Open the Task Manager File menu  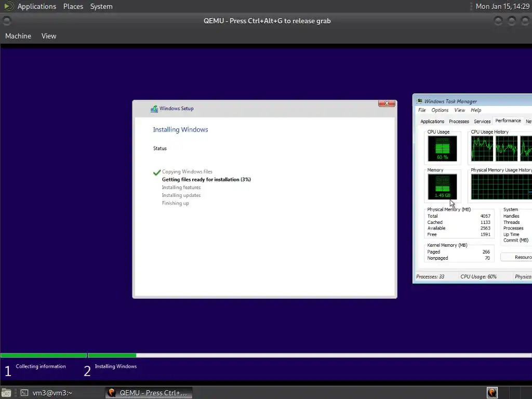tap(422, 110)
